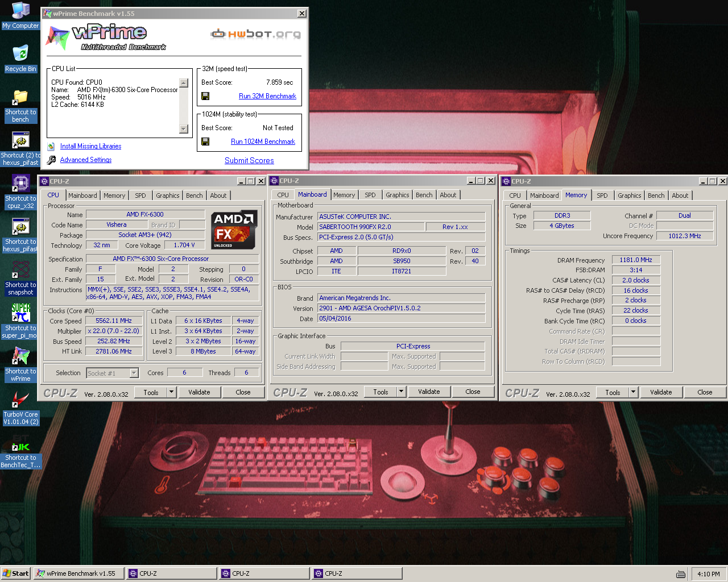Click the AMD FX processor logo in CPU-Z
The height and width of the screenshot is (582, 728).
[x=234, y=230]
